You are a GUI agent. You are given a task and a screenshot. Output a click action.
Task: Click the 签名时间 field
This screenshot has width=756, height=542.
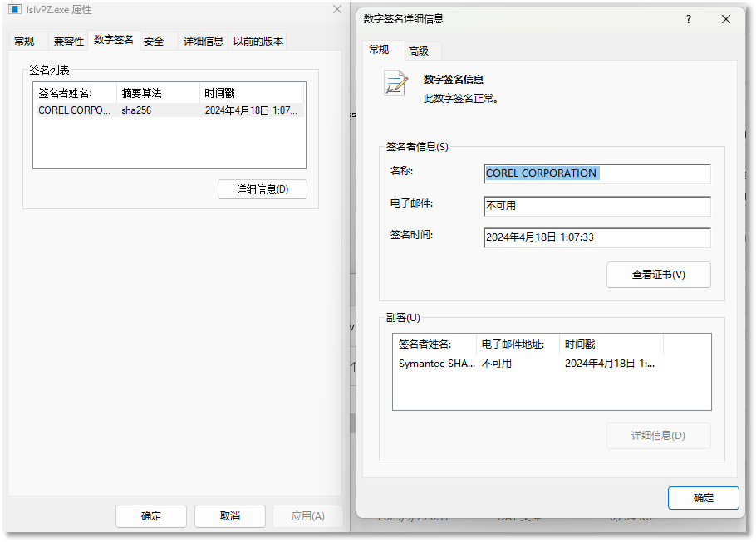[596, 237]
